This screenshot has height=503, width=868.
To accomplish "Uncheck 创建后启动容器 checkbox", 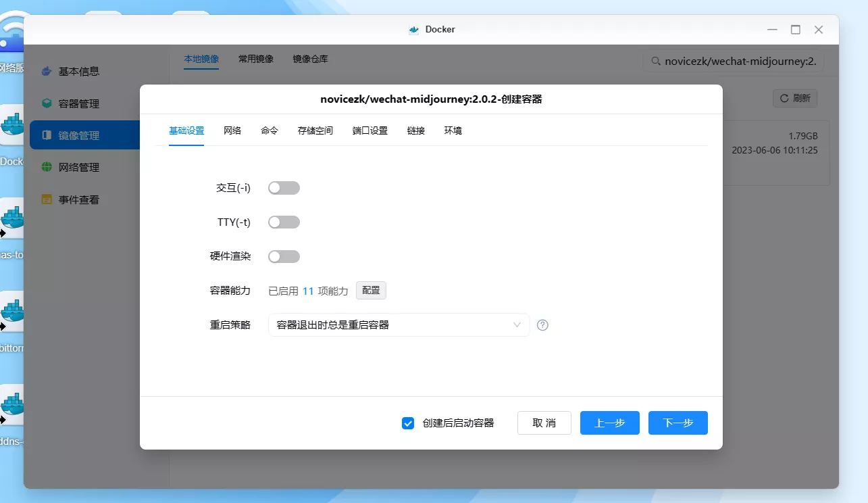I will (x=408, y=423).
